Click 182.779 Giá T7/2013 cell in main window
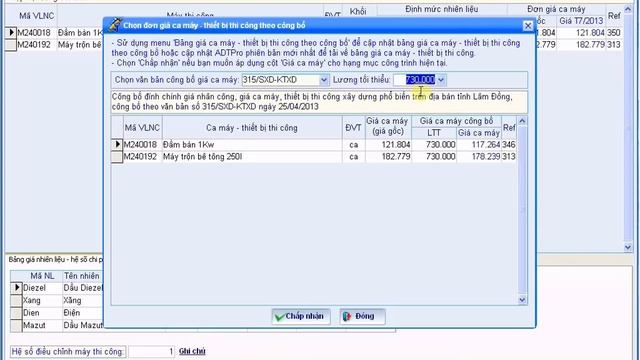Viewport: 640px width, 360px height. pos(581,45)
